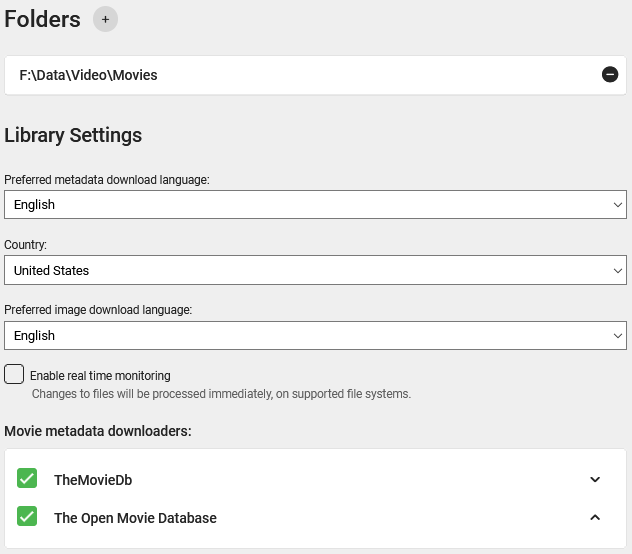Uncheck The Open Movie Database checkbox
The image size is (632, 554).
(27, 517)
